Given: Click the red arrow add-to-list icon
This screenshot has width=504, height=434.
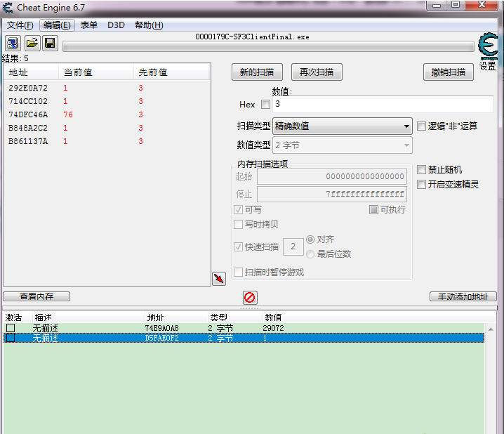Looking at the screenshot, I should (x=219, y=279).
